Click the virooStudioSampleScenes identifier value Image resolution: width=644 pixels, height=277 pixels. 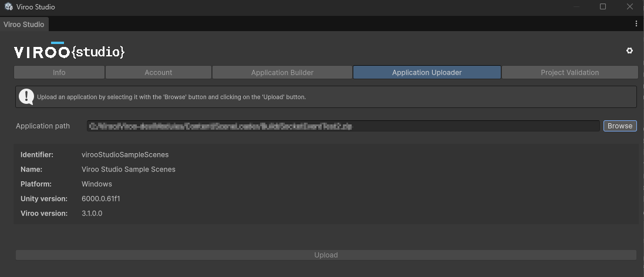[125, 155]
